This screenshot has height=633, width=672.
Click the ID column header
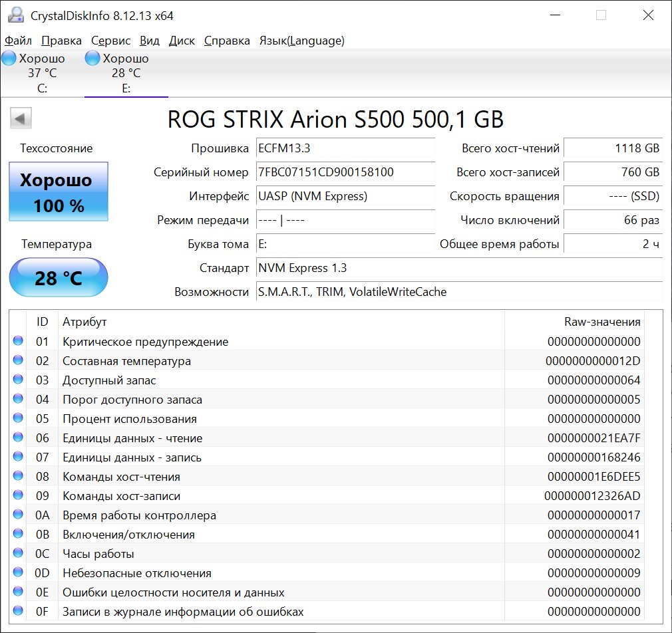pyautogui.click(x=42, y=322)
